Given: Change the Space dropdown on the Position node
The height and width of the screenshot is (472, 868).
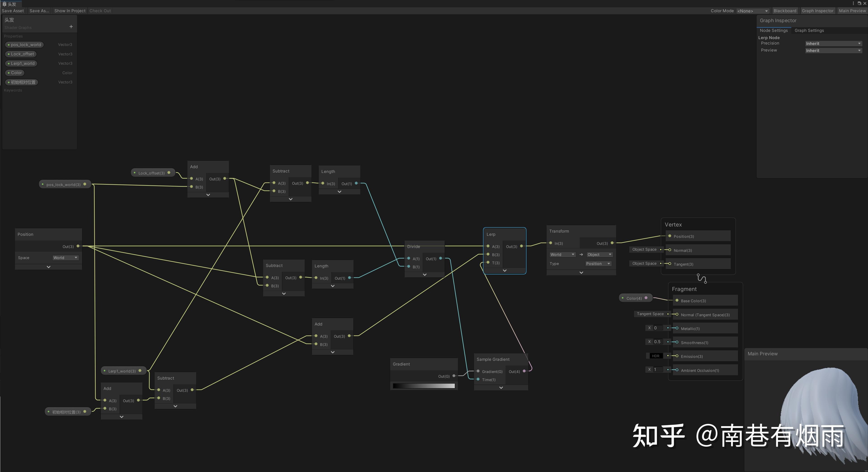Looking at the screenshot, I should (x=65, y=257).
